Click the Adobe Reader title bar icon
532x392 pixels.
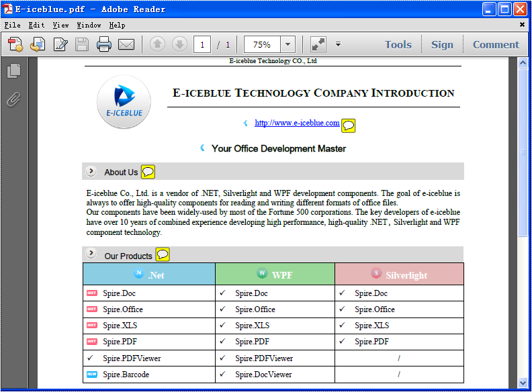click(7, 9)
